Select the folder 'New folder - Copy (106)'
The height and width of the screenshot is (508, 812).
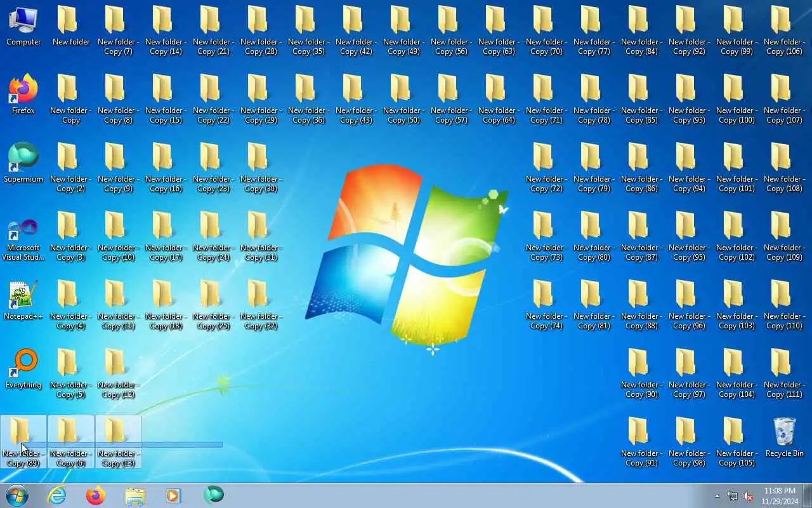tap(785, 30)
